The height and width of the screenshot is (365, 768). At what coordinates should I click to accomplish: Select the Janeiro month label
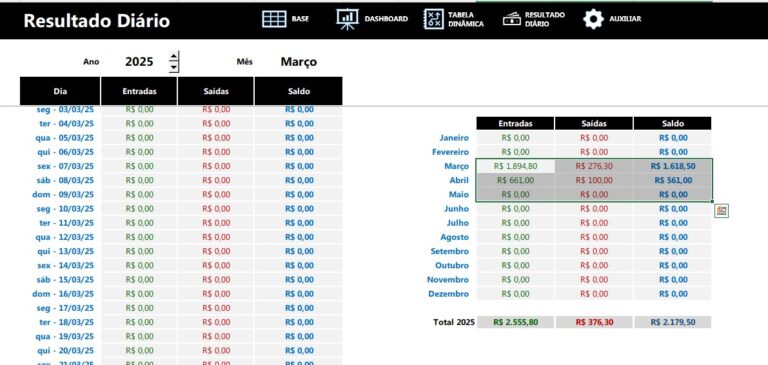[x=454, y=138]
